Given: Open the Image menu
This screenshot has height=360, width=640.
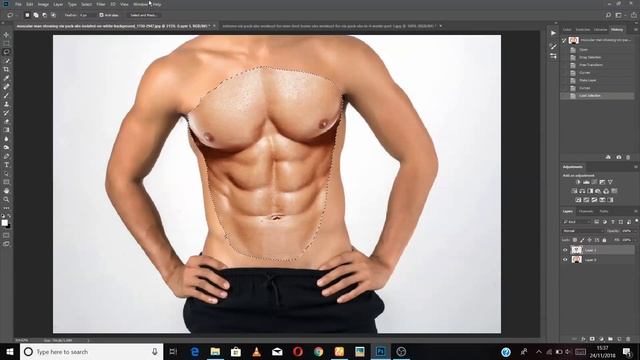Looking at the screenshot, I should pos(43,4).
